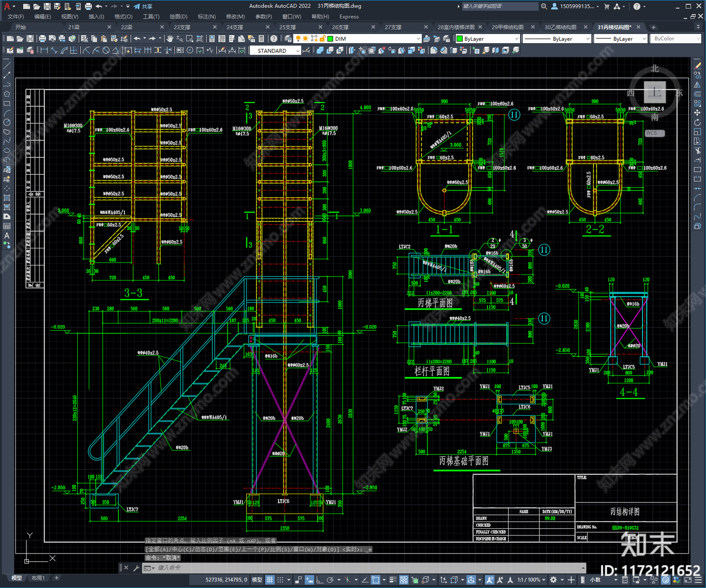Select the Rotate tool in right toolbar
This screenshot has height=588, width=706.
[x=698, y=122]
